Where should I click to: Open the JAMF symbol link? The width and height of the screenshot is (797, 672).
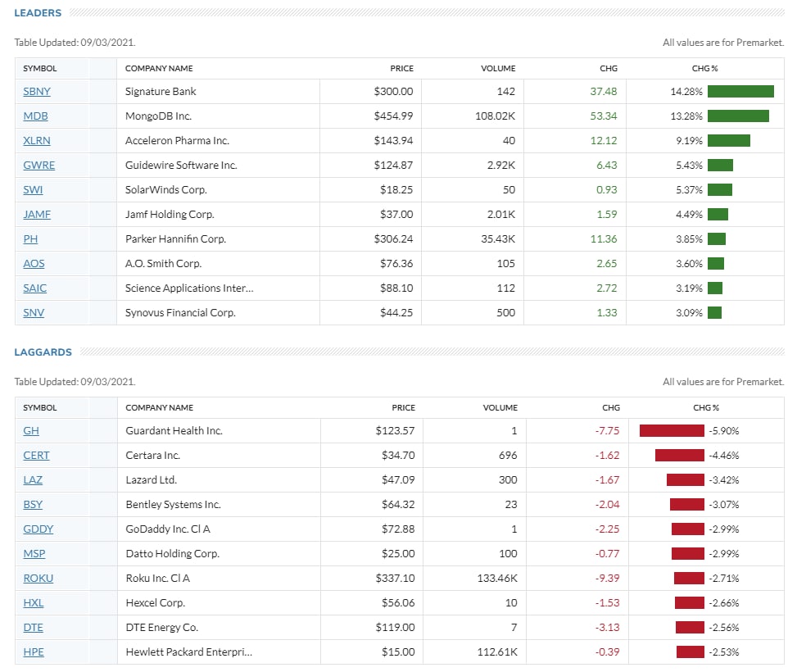37,214
